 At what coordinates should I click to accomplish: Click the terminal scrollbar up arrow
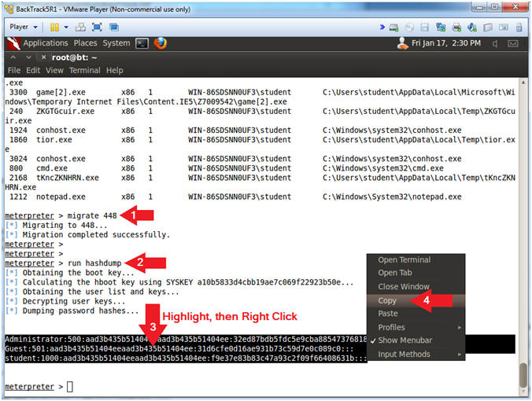(523, 82)
